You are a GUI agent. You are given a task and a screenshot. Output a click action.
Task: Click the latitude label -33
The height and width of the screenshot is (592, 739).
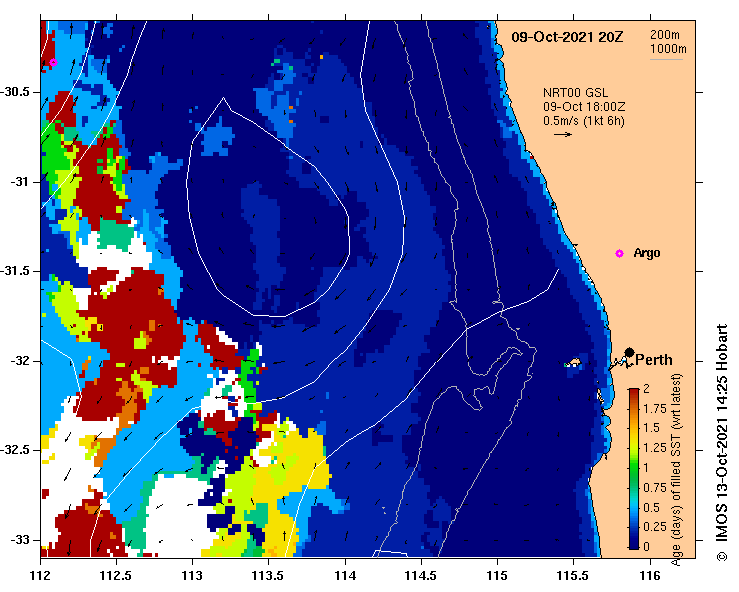[19, 540]
